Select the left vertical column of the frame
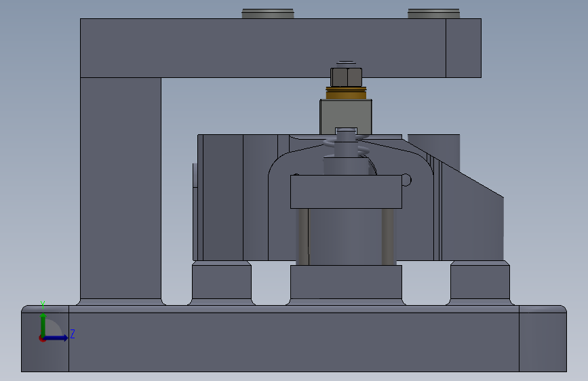 (121, 188)
